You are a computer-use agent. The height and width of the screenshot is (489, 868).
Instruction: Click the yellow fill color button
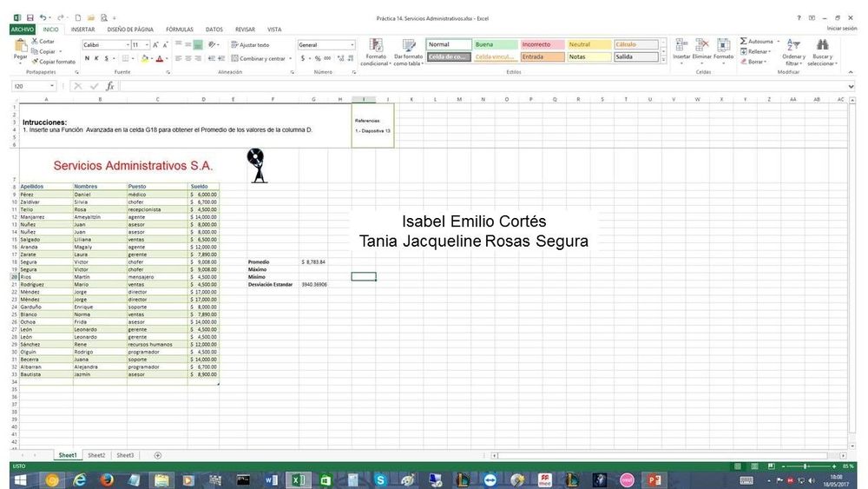(148, 58)
